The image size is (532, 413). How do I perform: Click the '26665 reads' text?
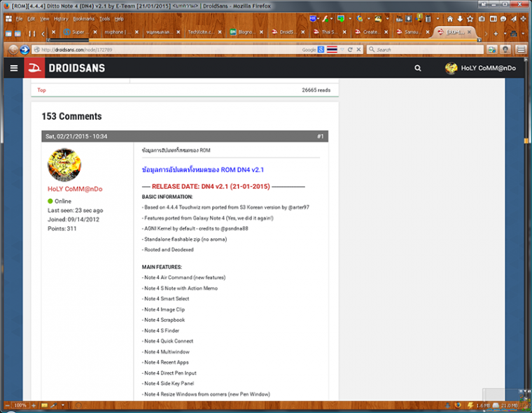coord(316,90)
